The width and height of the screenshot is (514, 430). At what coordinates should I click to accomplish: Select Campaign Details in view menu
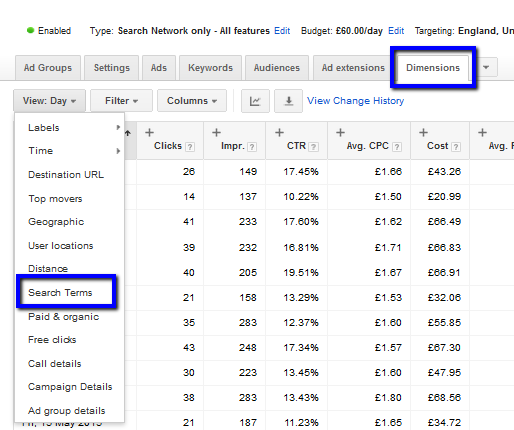coord(70,387)
